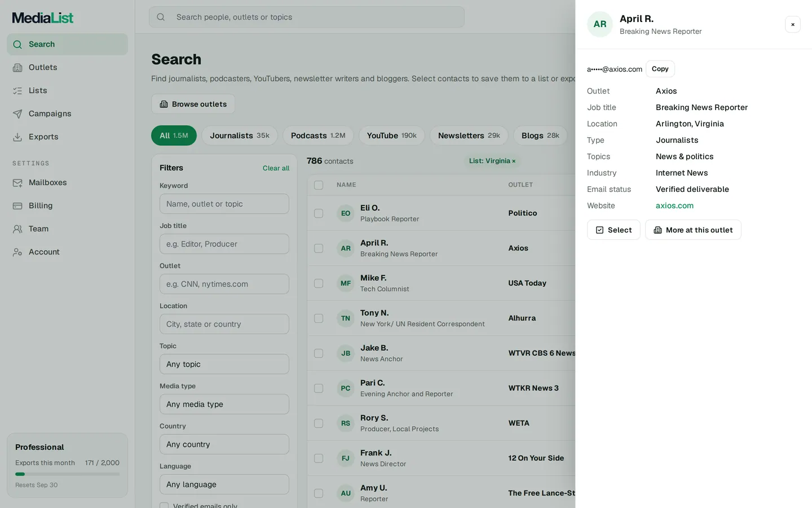This screenshot has width=812, height=508.
Task: Click the Job title filter input
Action: coord(224,244)
